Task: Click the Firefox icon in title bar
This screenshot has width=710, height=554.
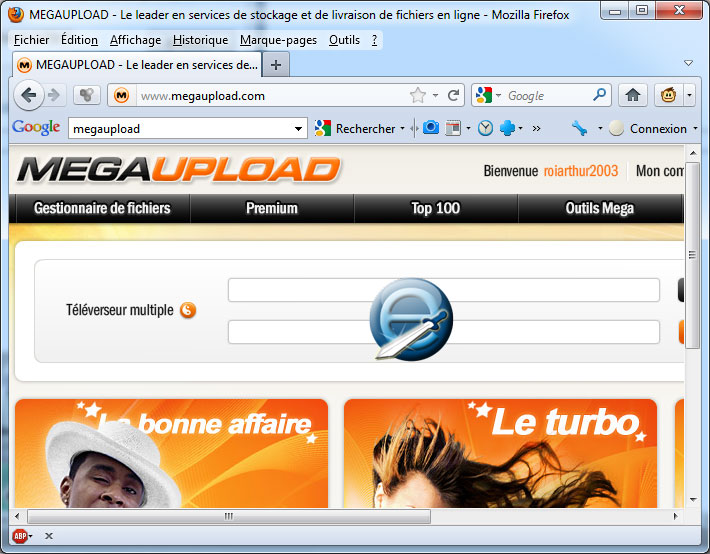Action: (16, 15)
